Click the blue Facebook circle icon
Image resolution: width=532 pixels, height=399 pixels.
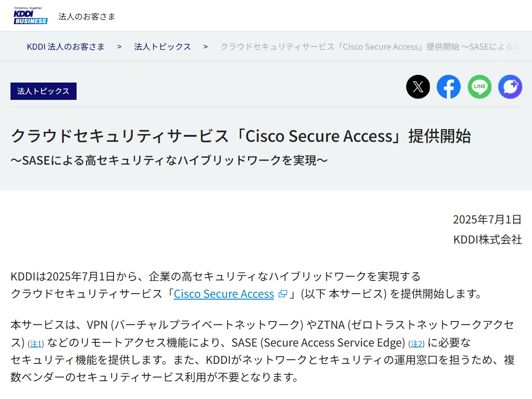[449, 87]
